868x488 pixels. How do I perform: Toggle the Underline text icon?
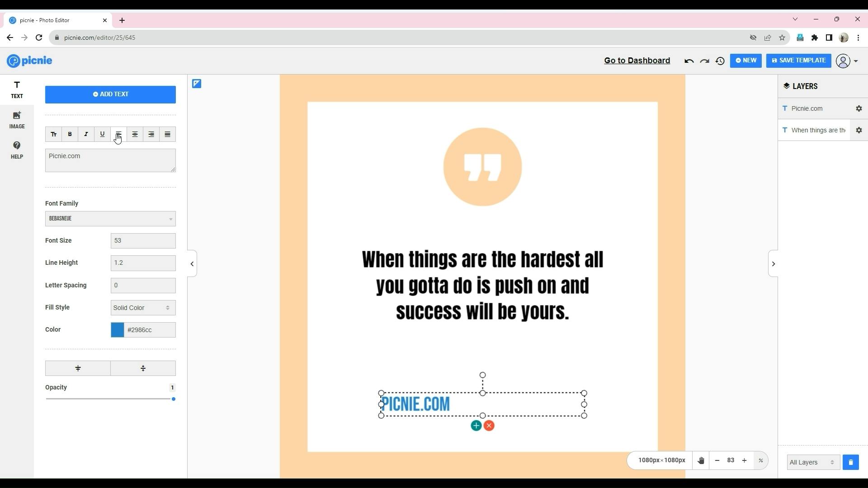[102, 134]
